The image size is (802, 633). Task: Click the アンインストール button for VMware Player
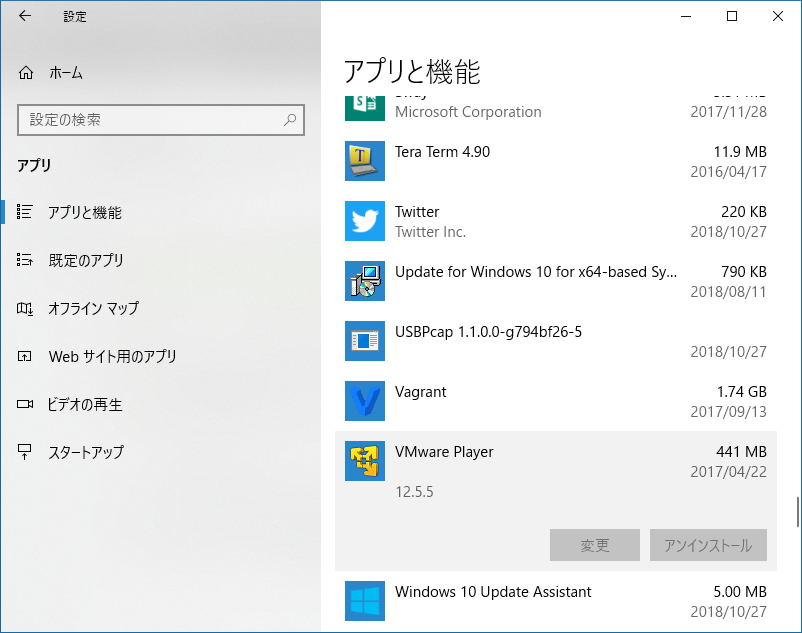point(706,545)
